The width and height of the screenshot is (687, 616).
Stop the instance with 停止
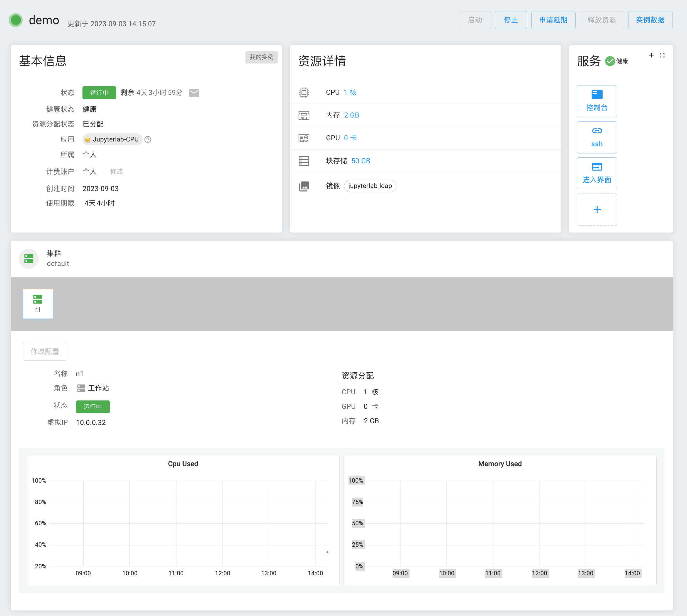click(511, 20)
